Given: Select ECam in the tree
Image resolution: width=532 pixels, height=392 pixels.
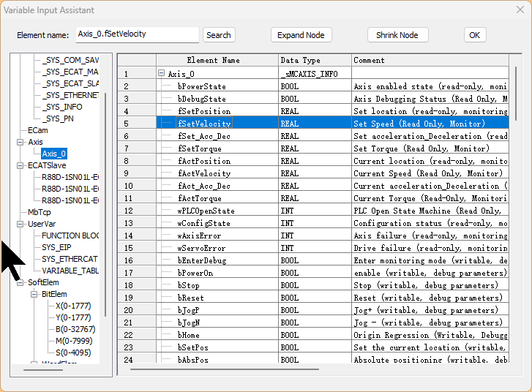Looking at the screenshot, I should 37,130.
